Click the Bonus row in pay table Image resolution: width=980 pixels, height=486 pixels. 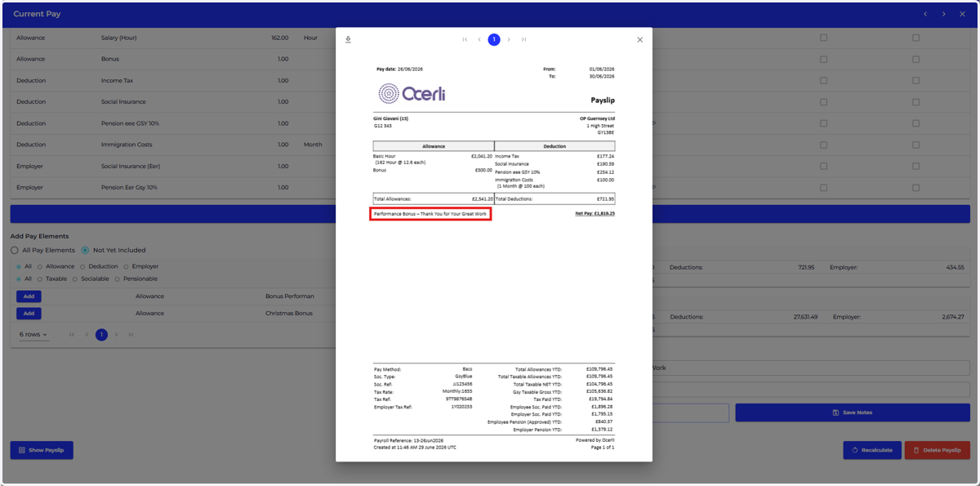click(172, 59)
